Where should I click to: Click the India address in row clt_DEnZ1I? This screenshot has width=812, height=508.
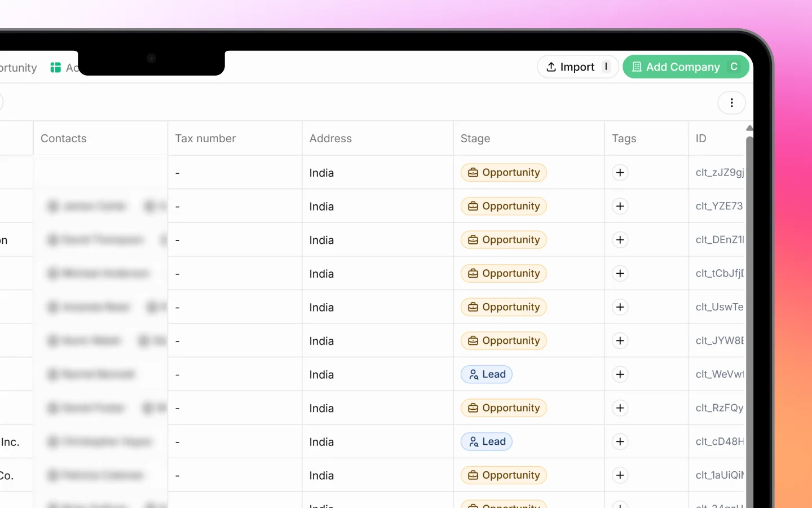(321, 240)
